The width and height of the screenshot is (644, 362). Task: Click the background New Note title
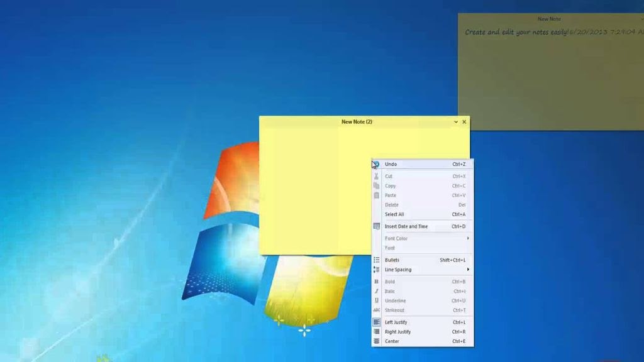click(x=549, y=19)
